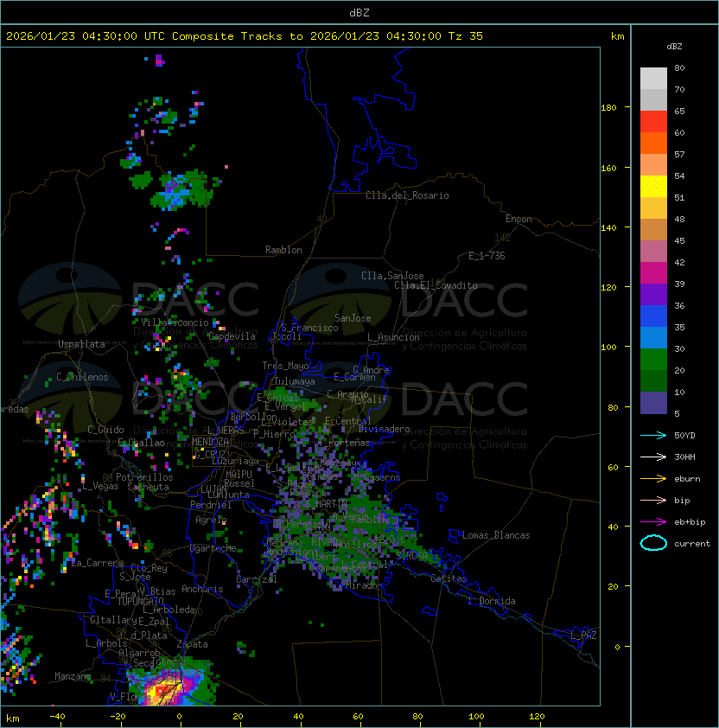
Task: Click the Uspallata place label
Action: tap(81, 344)
